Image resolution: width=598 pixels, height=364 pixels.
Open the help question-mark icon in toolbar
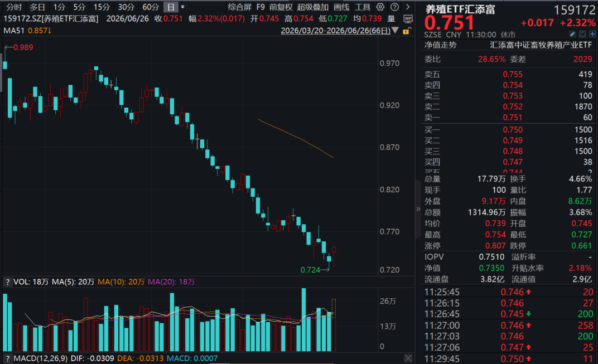pyautogui.click(x=395, y=7)
